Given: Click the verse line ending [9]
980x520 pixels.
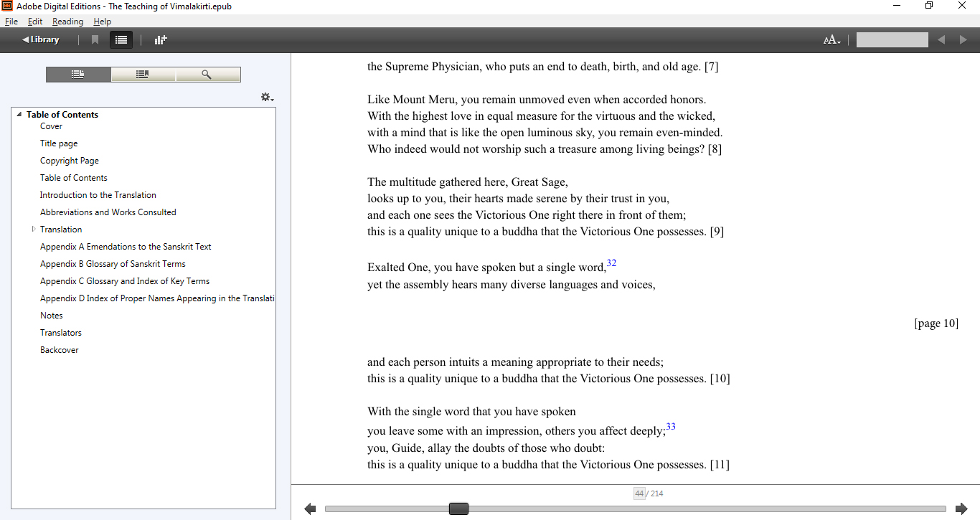Looking at the screenshot, I should (546, 232).
